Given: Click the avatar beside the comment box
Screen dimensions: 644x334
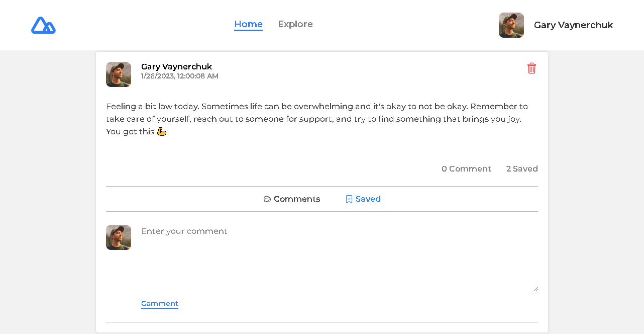Looking at the screenshot, I should [119, 237].
